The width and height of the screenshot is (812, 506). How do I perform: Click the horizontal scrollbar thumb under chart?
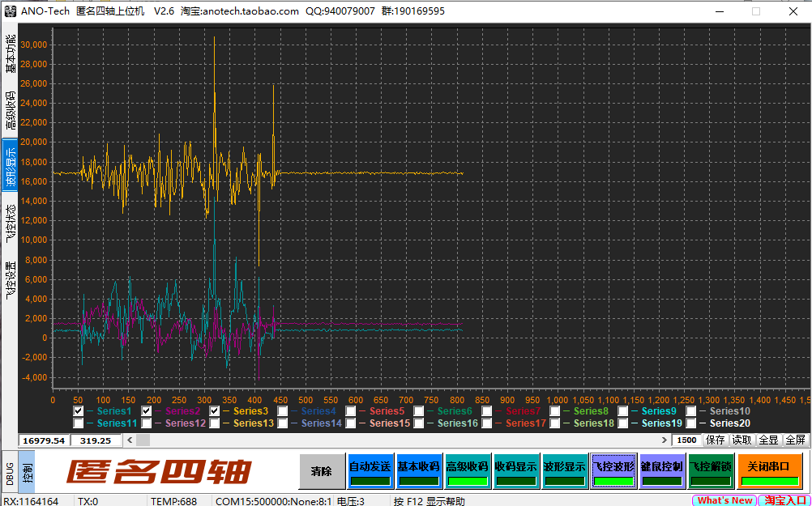click(143, 440)
